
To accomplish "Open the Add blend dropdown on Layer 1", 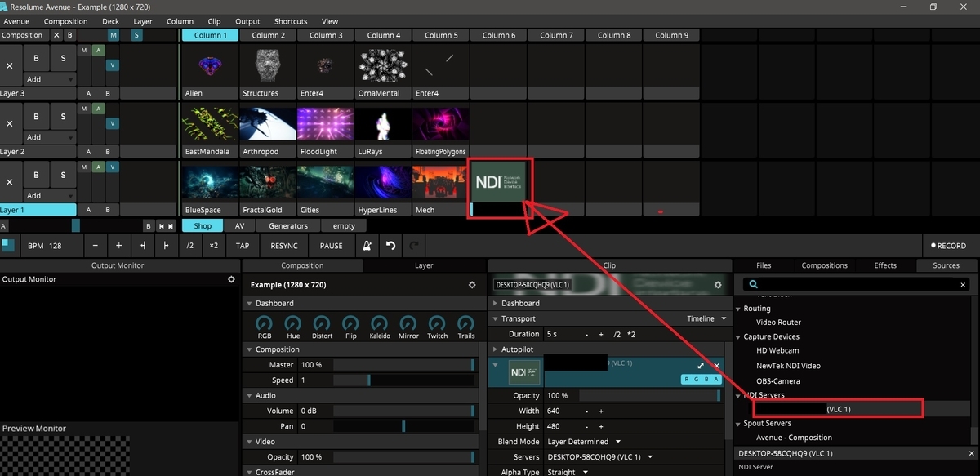I will [50, 195].
